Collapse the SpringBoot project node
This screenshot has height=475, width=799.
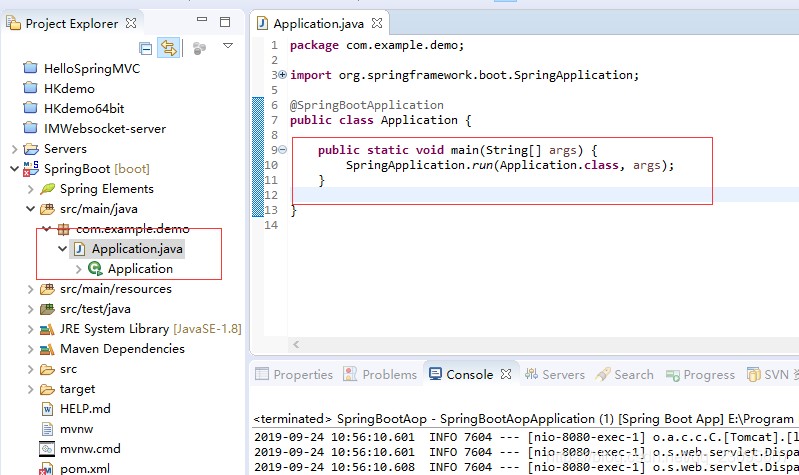[x=14, y=169]
